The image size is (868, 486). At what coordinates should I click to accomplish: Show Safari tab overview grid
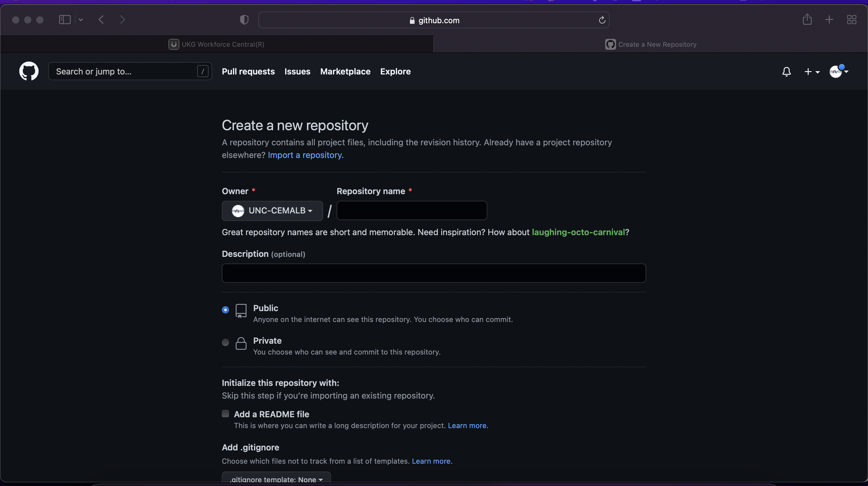point(851,20)
